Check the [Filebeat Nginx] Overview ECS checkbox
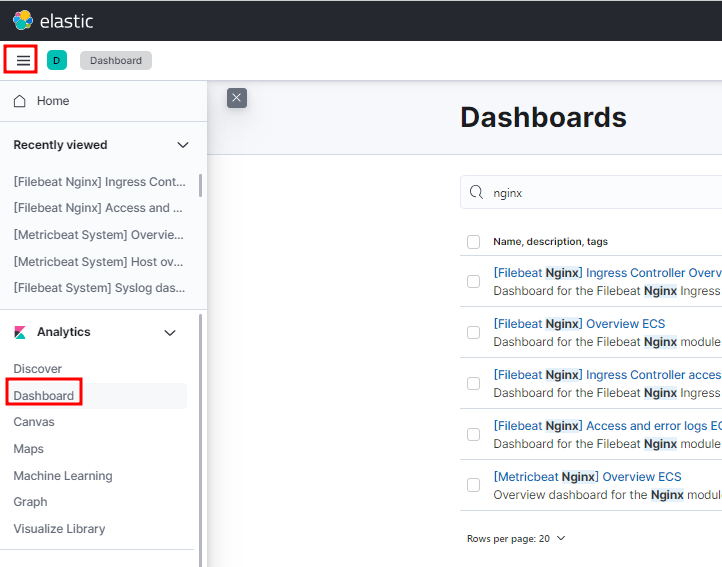This screenshot has width=722, height=567. pos(473,333)
